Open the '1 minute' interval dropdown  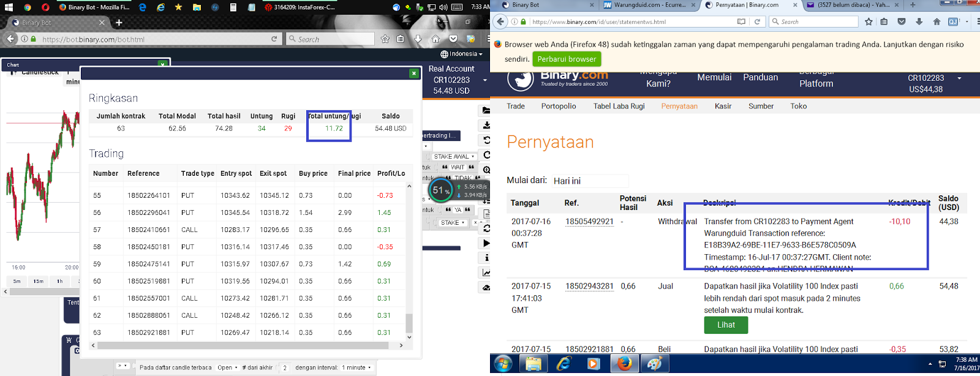tap(356, 367)
